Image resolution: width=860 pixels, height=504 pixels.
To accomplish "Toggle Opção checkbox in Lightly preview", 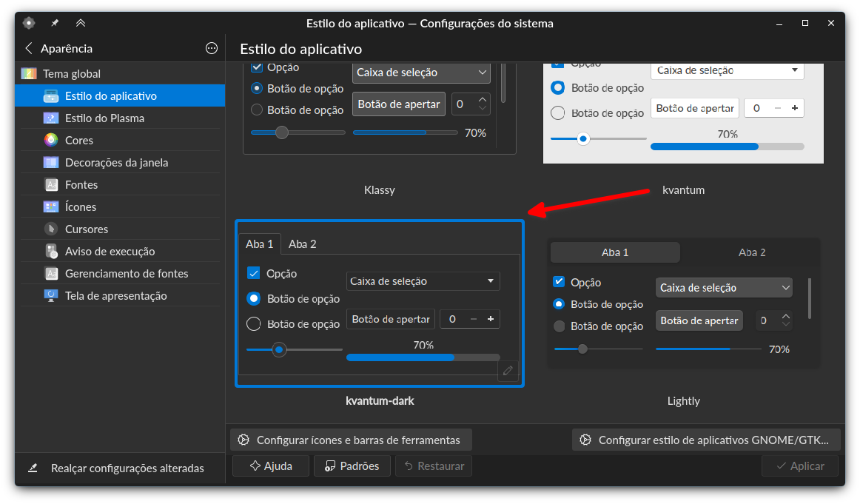I will [x=559, y=282].
